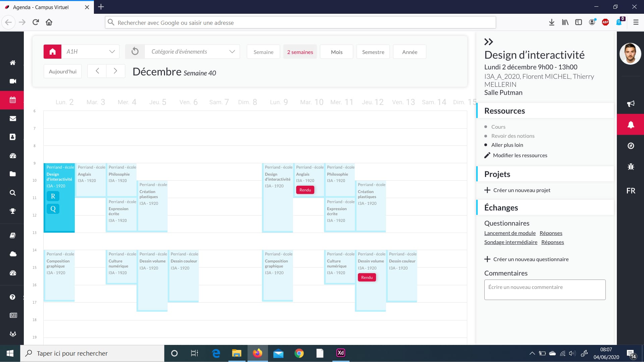Click the bug report icon
The height and width of the screenshot is (362, 644).
(x=631, y=167)
